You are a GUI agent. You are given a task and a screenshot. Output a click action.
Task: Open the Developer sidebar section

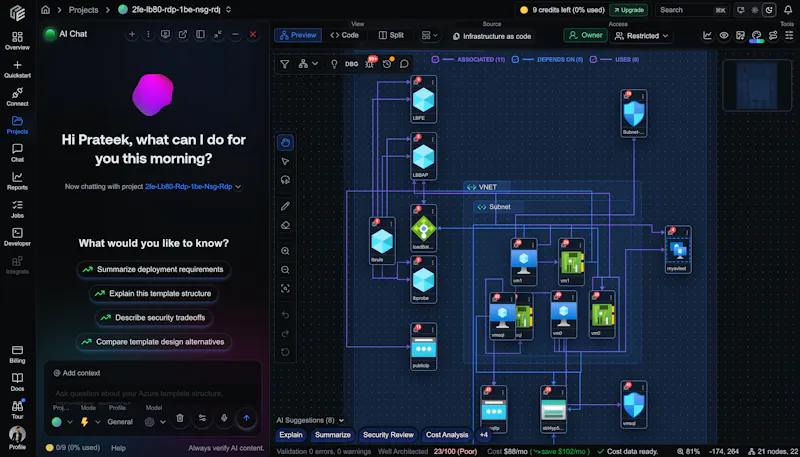[17, 237]
